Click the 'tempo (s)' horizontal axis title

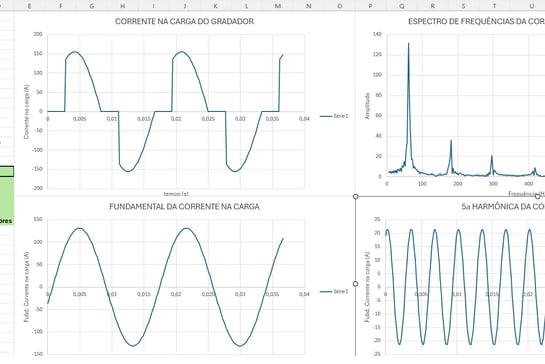click(x=176, y=194)
